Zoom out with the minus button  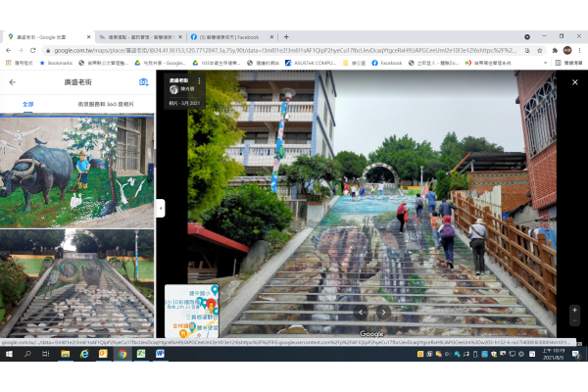click(574, 320)
